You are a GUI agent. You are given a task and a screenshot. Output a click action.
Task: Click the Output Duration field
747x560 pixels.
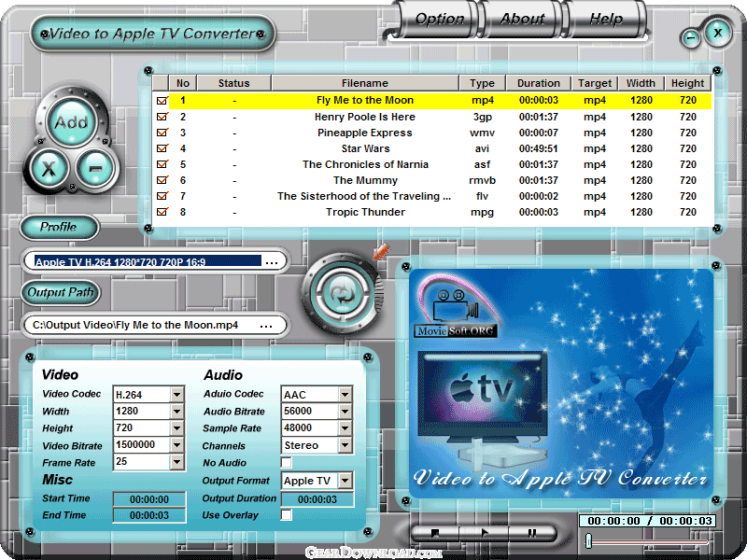[317, 499]
